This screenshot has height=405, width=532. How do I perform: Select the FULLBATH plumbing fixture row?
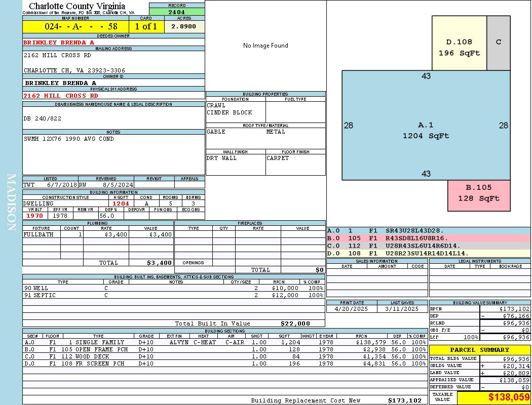coord(98,234)
